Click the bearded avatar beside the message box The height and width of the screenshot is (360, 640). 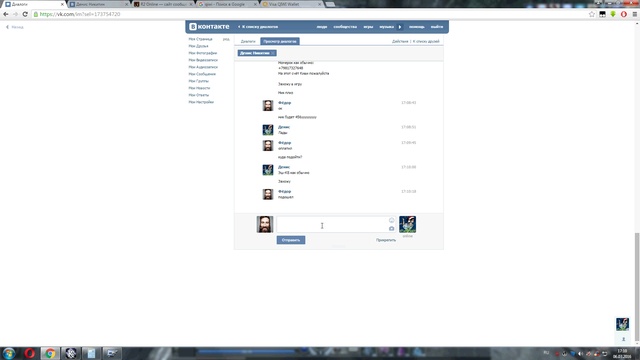(265, 224)
